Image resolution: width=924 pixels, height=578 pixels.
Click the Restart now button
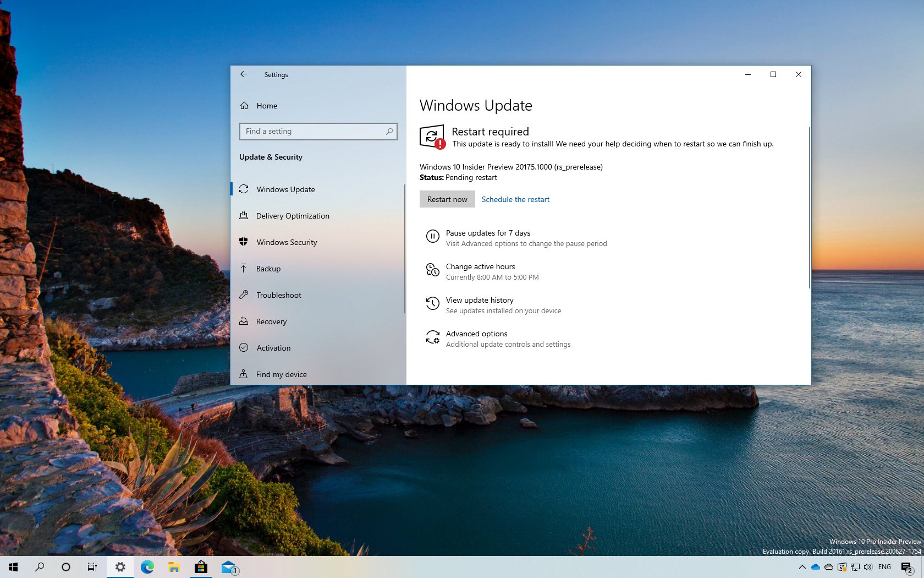pos(447,199)
